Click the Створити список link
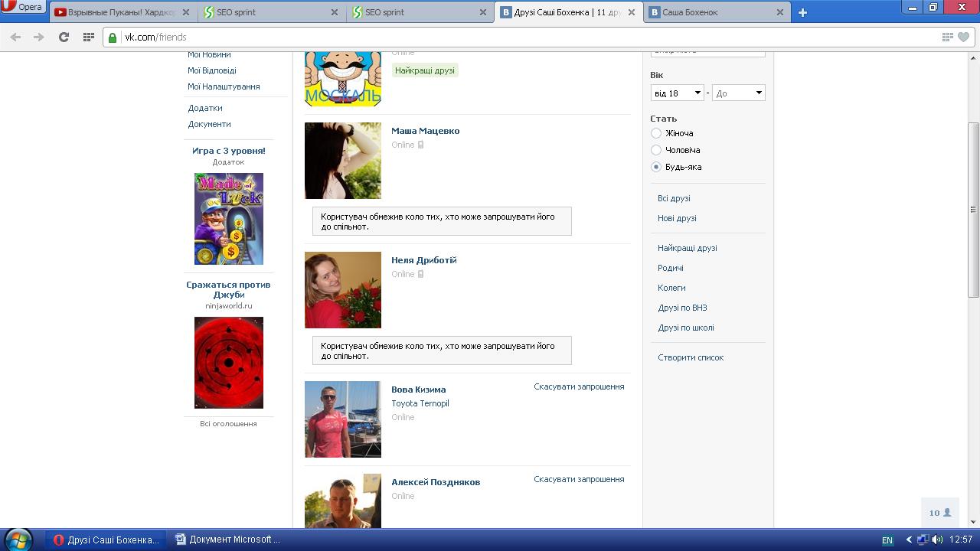Image resolution: width=980 pixels, height=551 pixels. pos(691,357)
